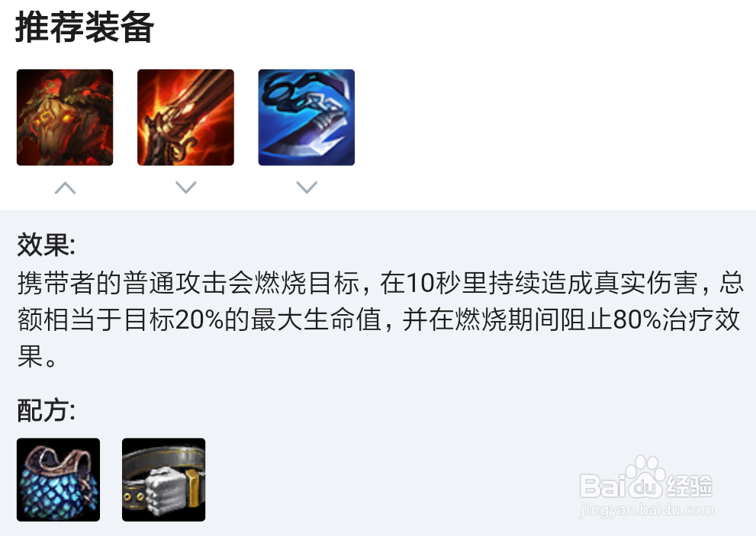Click the final 果。 line of the description

(37, 357)
